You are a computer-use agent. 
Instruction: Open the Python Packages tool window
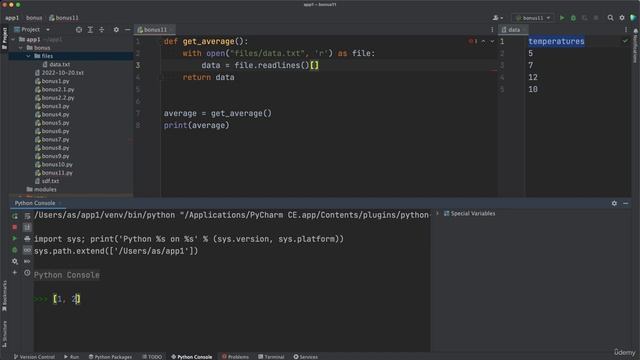point(110,357)
